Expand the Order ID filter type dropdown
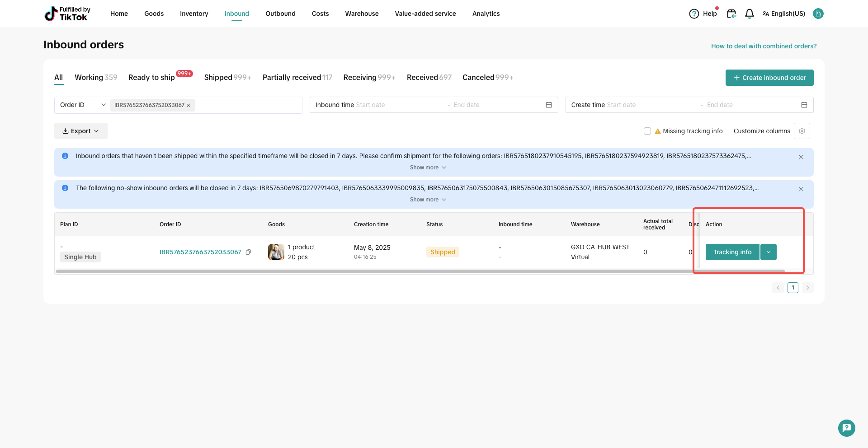 coord(82,105)
